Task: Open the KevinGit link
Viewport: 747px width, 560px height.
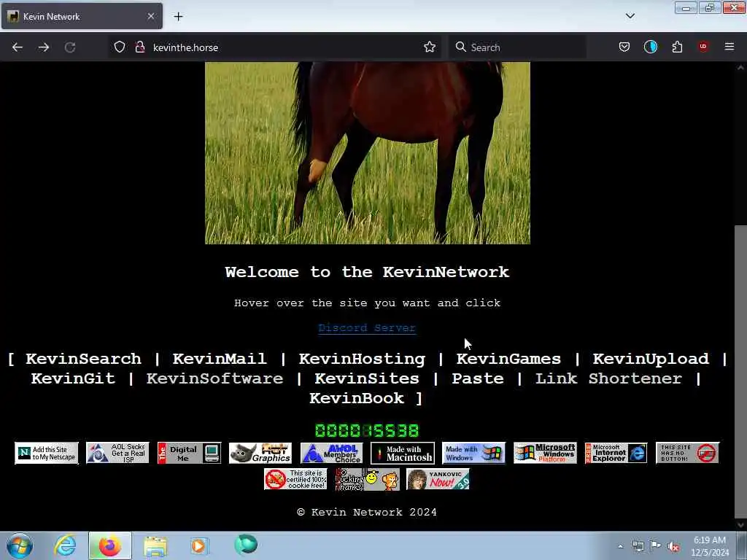Action: 73,378
